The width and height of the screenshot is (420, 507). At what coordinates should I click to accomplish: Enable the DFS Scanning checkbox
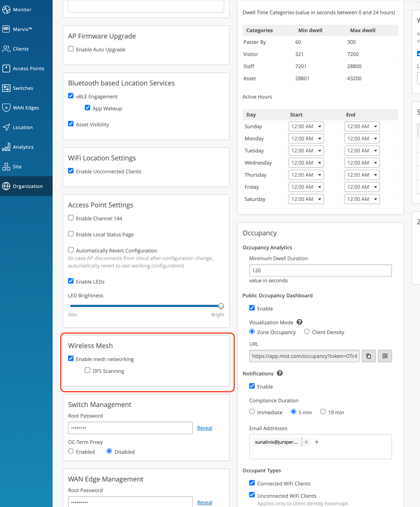point(87,370)
